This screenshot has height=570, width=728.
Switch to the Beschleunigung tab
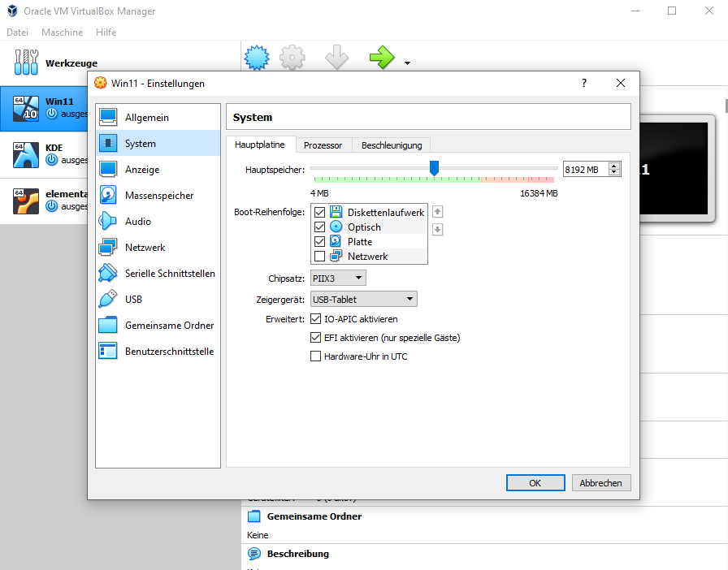[392, 145]
